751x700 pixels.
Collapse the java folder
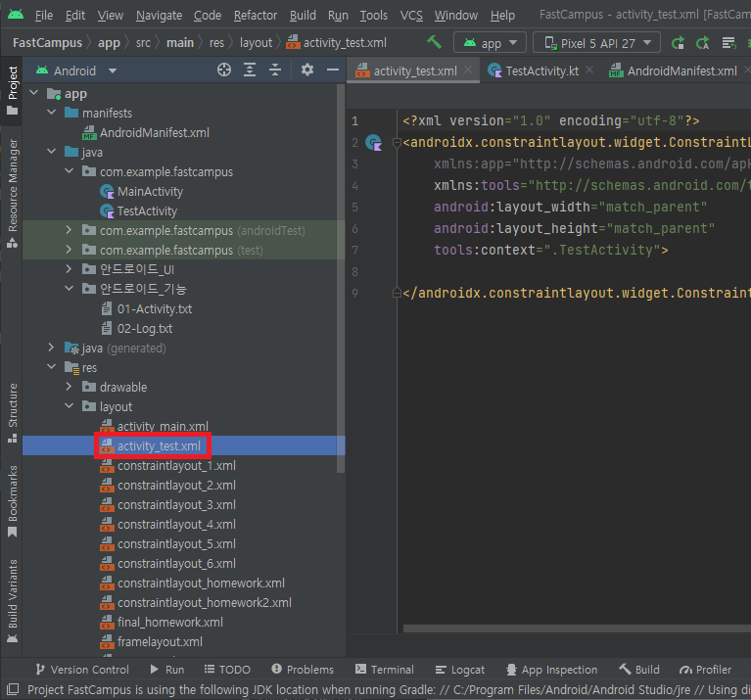tap(52, 152)
